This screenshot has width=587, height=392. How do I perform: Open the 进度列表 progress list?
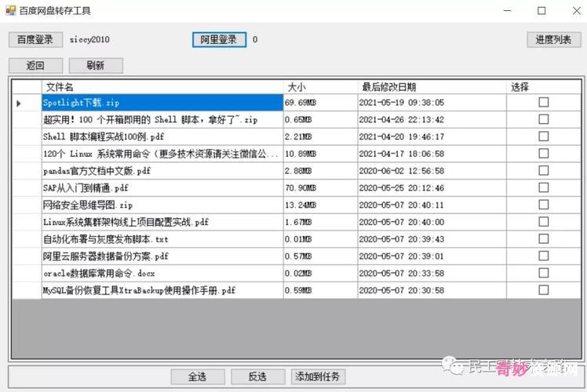(x=554, y=40)
